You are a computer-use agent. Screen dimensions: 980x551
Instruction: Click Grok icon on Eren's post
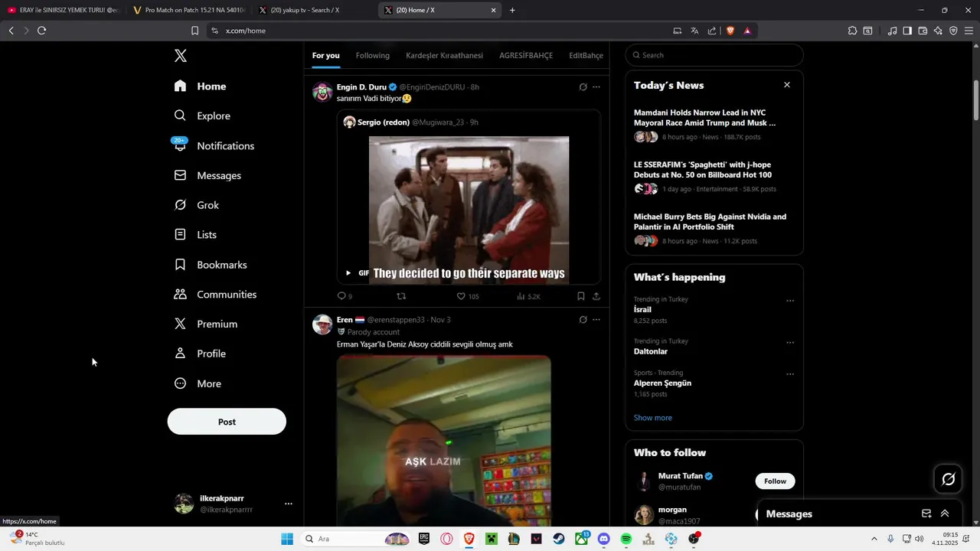click(x=583, y=320)
